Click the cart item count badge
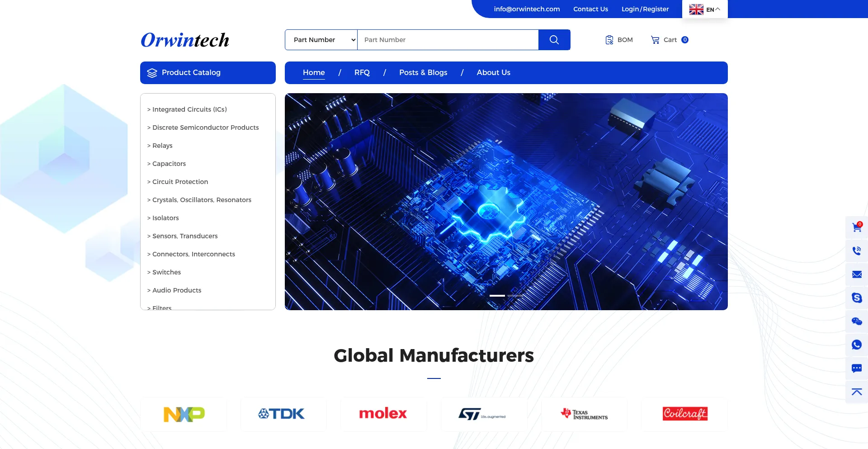Image resolution: width=868 pixels, height=449 pixels. 685,40
